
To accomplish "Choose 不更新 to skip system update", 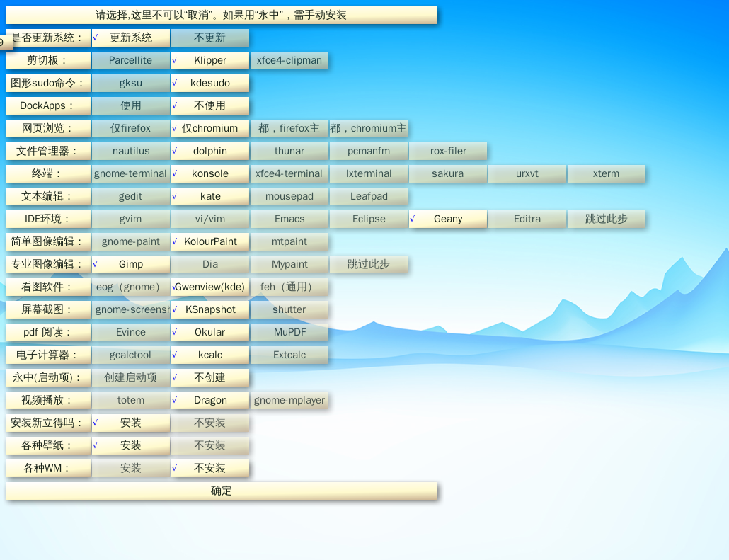I will 210,38.
